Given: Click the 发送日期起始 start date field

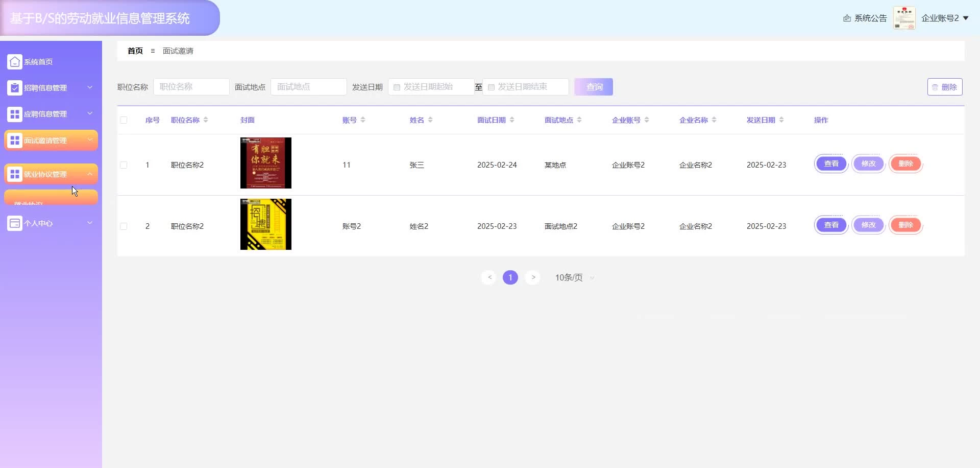Looking at the screenshot, I should coord(431,87).
